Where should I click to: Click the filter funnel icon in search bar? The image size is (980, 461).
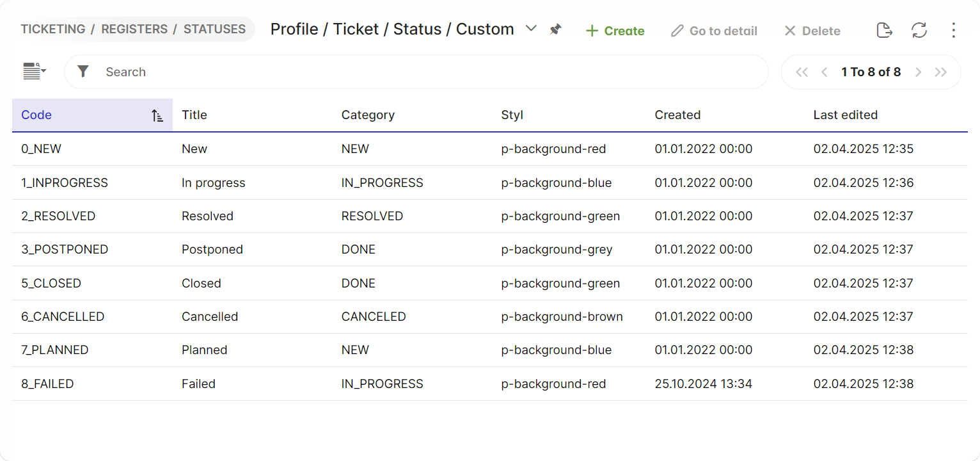(x=83, y=72)
